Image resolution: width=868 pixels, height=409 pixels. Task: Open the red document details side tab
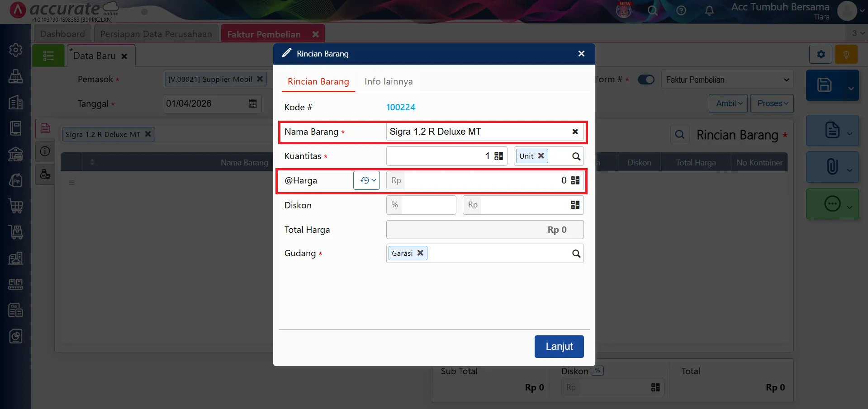pos(45,128)
